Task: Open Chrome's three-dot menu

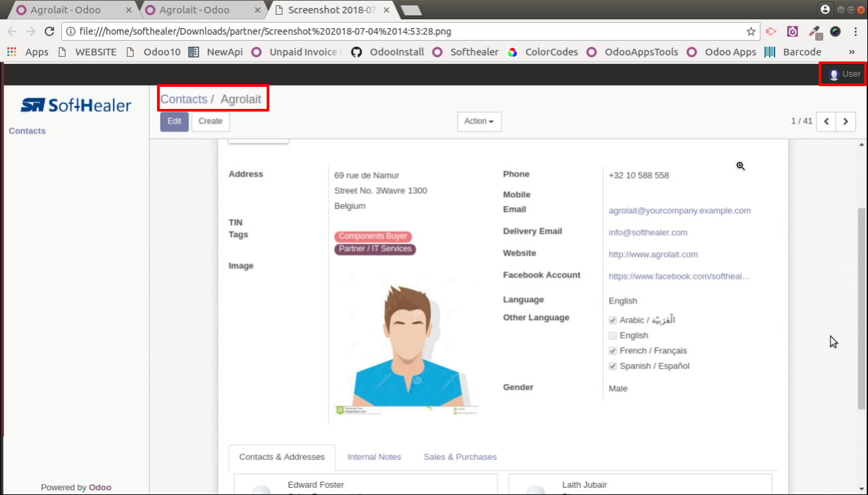Action: click(x=856, y=31)
